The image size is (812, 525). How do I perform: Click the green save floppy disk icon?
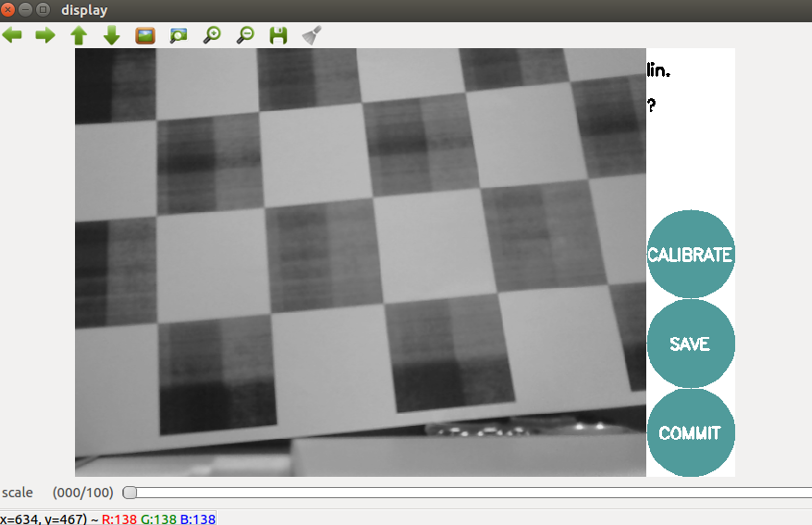279,35
